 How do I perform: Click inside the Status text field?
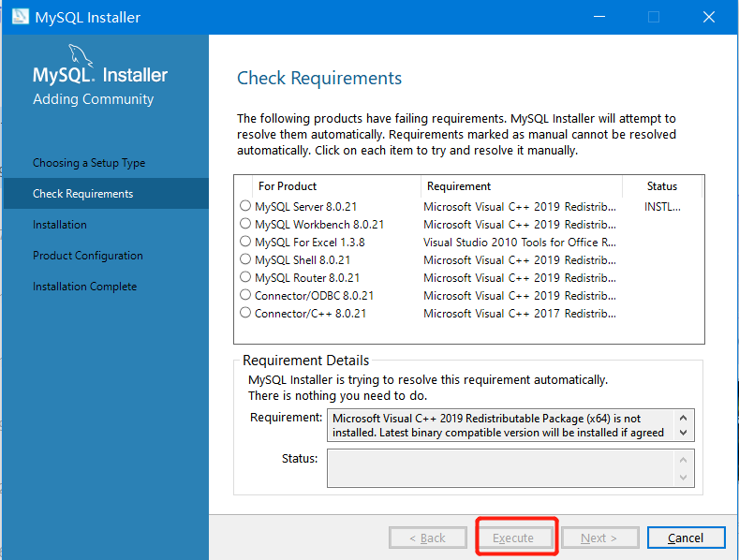(499, 467)
